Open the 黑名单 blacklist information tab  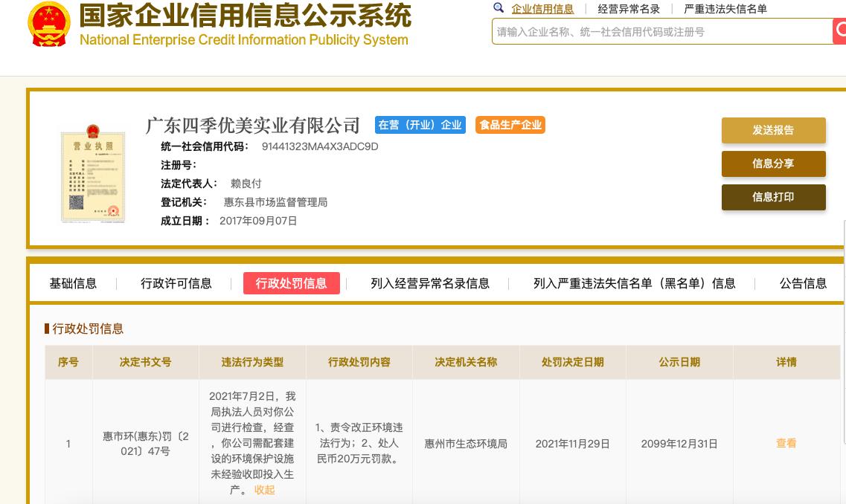click(634, 283)
